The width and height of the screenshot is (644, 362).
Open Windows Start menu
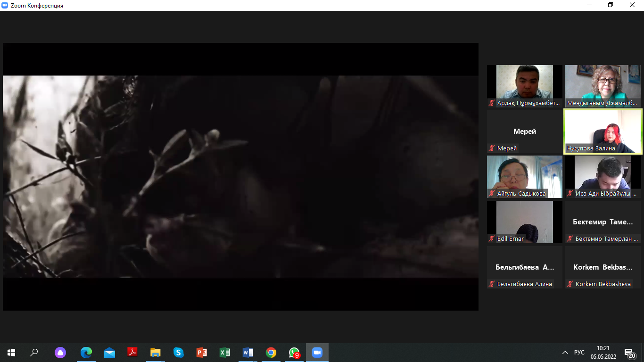(11, 353)
